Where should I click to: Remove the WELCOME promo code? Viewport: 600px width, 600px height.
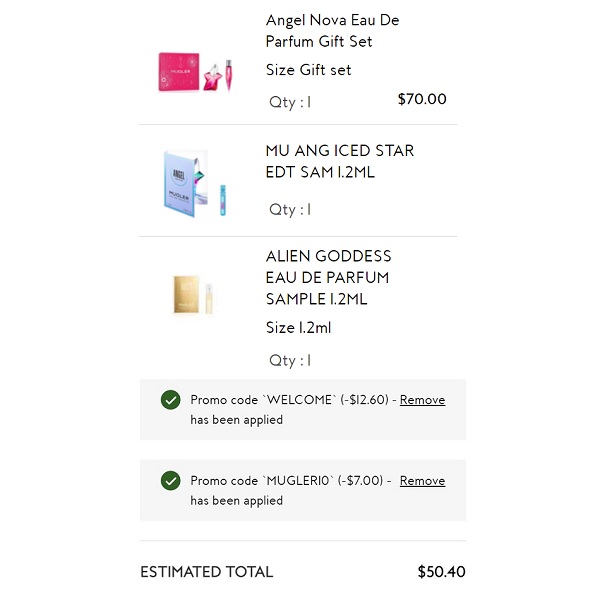click(x=422, y=400)
